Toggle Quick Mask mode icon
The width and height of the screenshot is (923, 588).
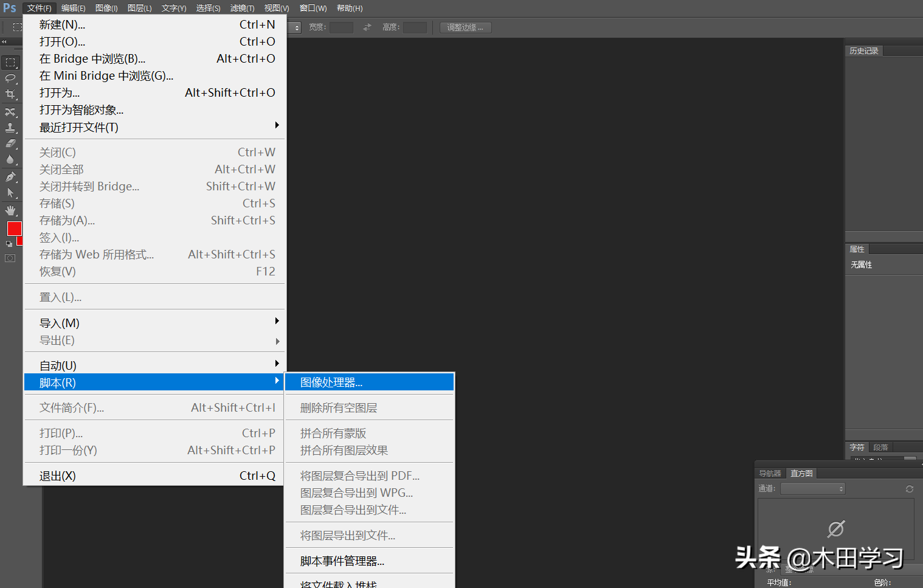tap(10, 258)
